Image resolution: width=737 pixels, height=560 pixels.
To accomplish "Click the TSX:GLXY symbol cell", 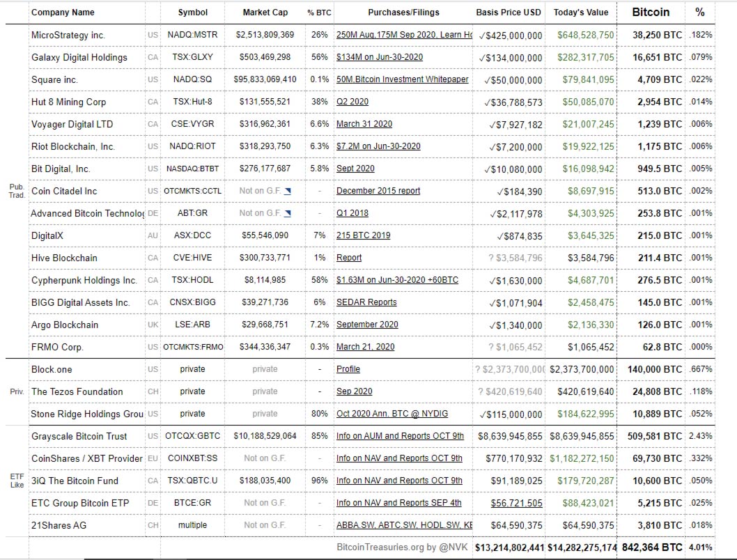I will click(x=193, y=57).
